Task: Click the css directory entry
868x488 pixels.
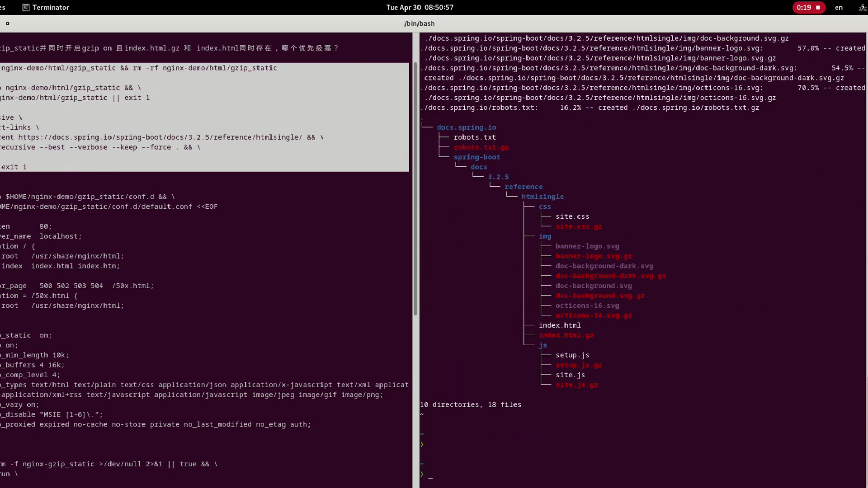Action: point(545,206)
